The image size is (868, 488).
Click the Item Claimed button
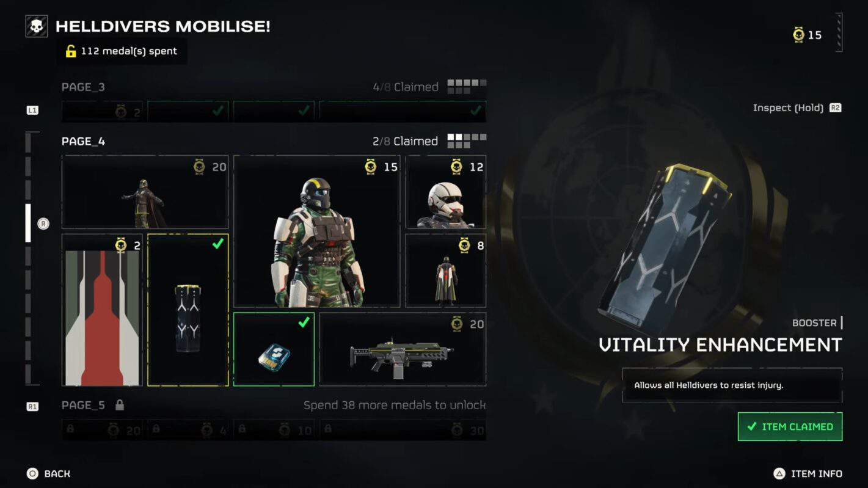pyautogui.click(x=790, y=426)
